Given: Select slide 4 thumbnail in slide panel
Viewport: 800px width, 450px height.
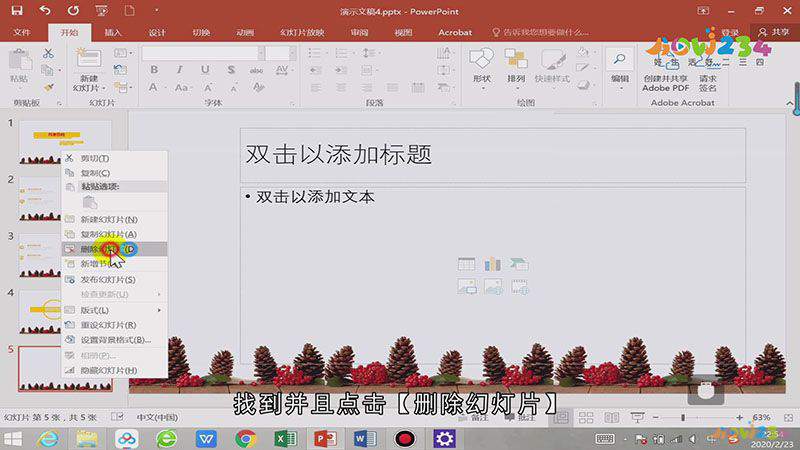Looking at the screenshot, I should tap(40, 312).
